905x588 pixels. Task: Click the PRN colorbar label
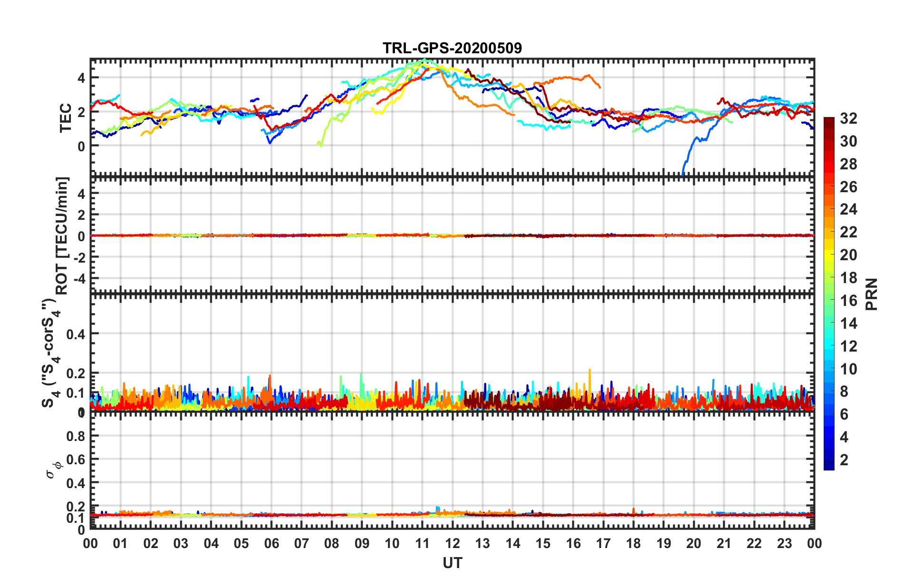pyautogui.click(x=871, y=294)
